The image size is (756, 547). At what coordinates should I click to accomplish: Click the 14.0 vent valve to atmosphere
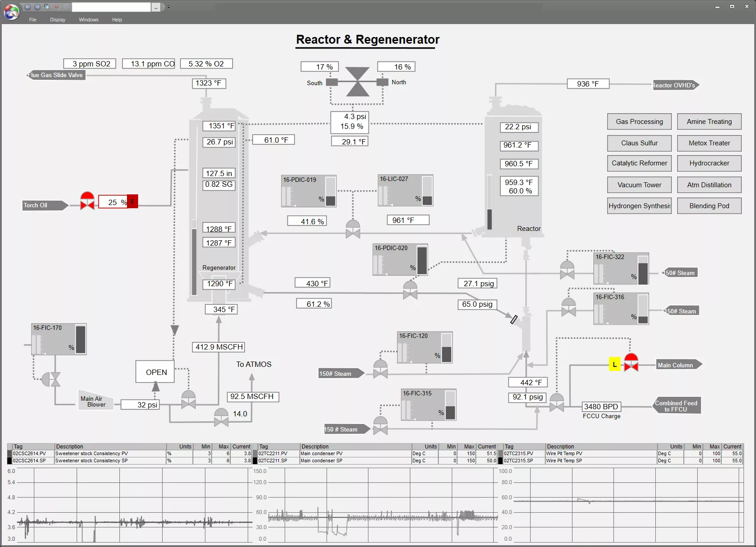221,417
